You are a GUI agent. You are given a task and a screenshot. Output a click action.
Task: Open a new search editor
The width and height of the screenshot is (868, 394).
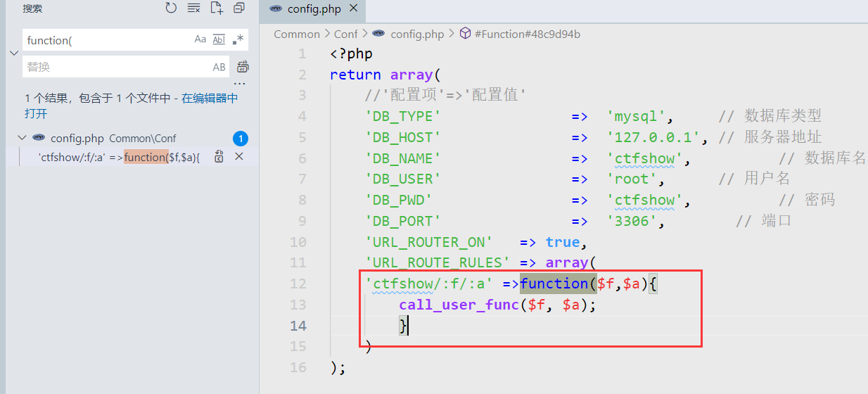(217, 8)
